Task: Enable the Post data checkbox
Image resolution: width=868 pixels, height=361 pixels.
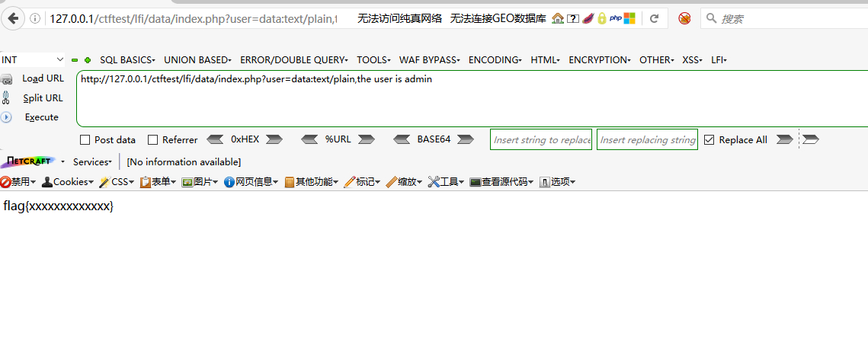Action: pyautogui.click(x=85, y=140)
